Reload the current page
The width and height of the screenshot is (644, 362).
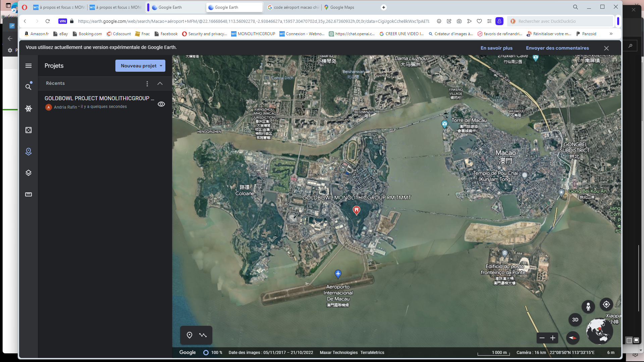[x=48, y=21]
